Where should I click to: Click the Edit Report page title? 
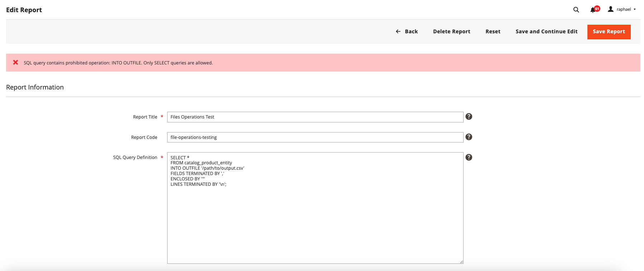click(x=24, y=10)
